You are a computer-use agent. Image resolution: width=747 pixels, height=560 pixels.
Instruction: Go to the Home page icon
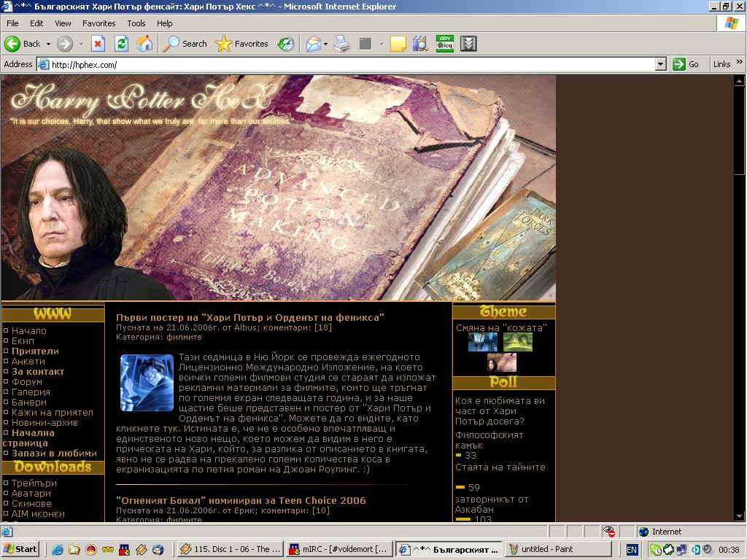coord(144,44)
